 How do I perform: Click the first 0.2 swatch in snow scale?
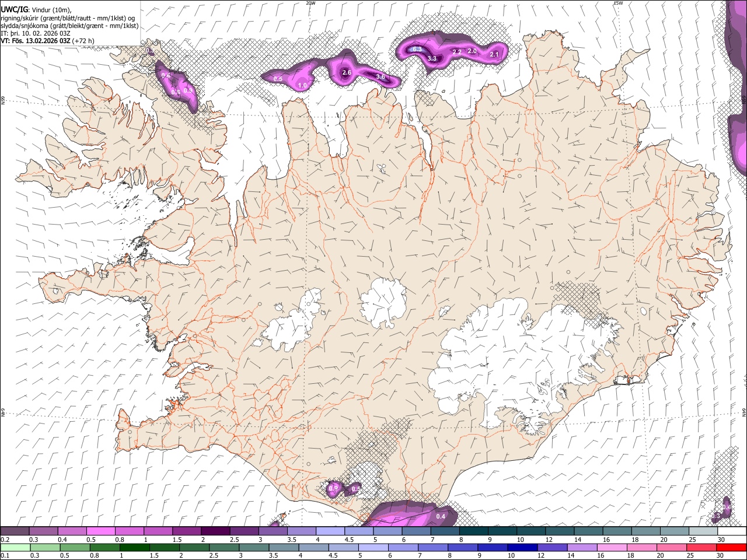pyautogui.click(x=15, y=531)
